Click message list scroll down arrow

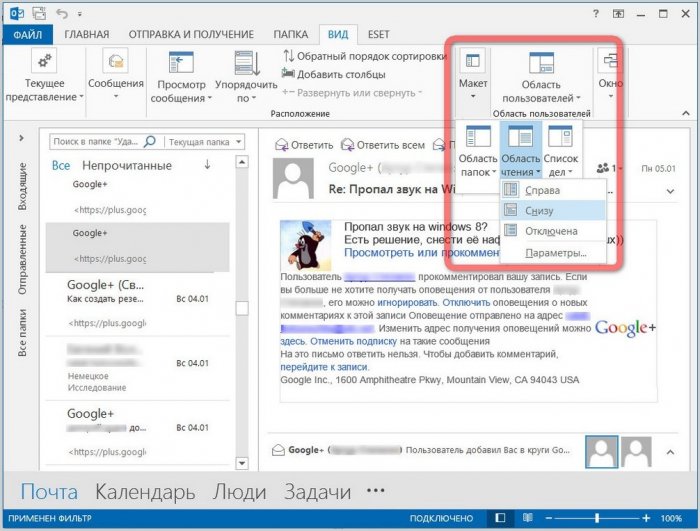pyautogui.click(x=242, y=463)
